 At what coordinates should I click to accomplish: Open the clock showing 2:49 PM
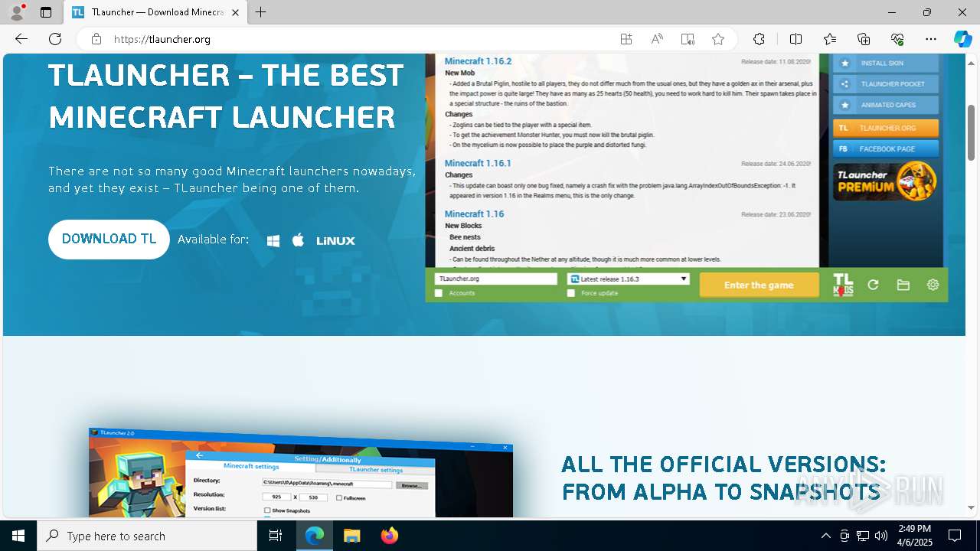(x=914, y=536)
